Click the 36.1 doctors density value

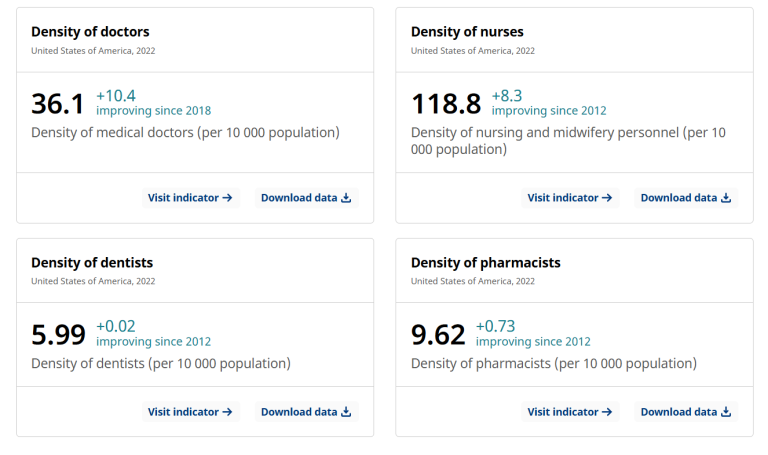[58, 104]
